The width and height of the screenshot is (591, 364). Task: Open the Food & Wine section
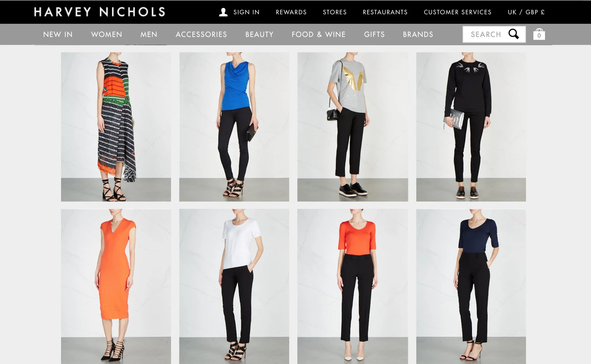318,34
